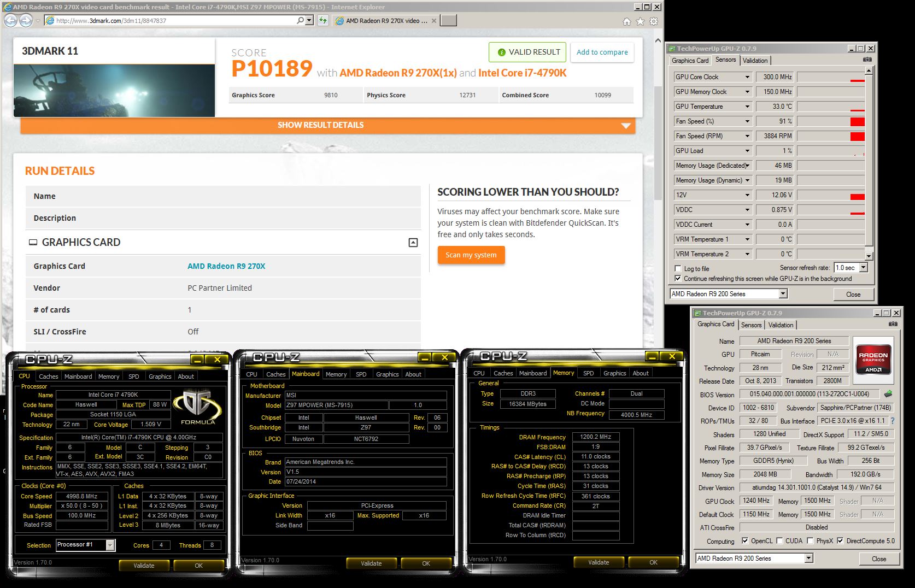The width and height of the screenshot is (915, 588).
Task: Switch to Sensors tab in lower GPU-Z window
Action: pyautogui.click(x=752, y=325)
